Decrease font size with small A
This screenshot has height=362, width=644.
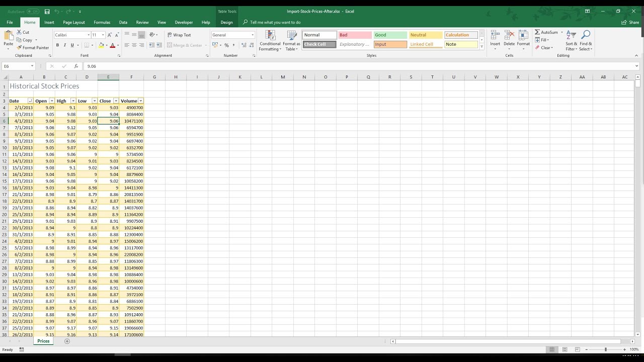pyautogui.click(x=117, y=35)
